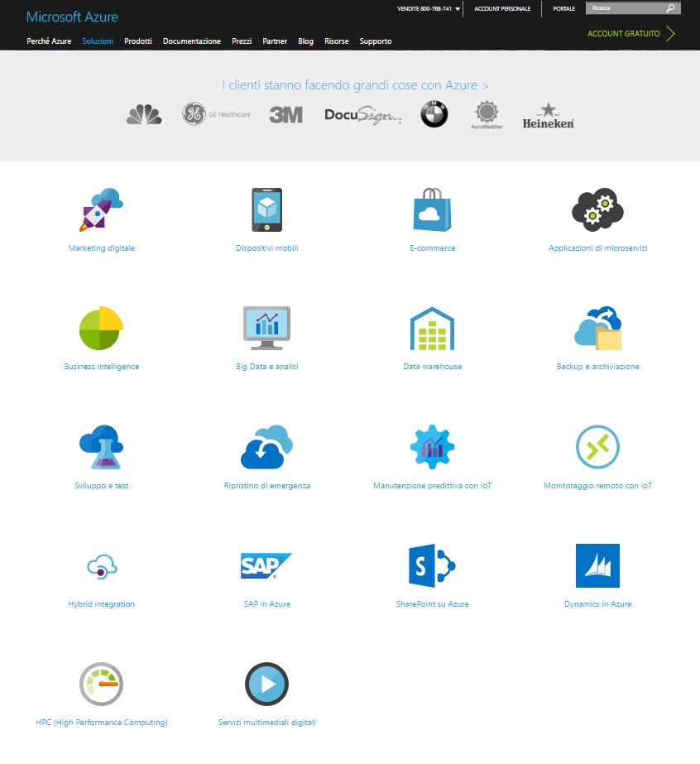Open the Data warehouse text link
The height and width of the screenshot is (764, 700).
[433, 367]
